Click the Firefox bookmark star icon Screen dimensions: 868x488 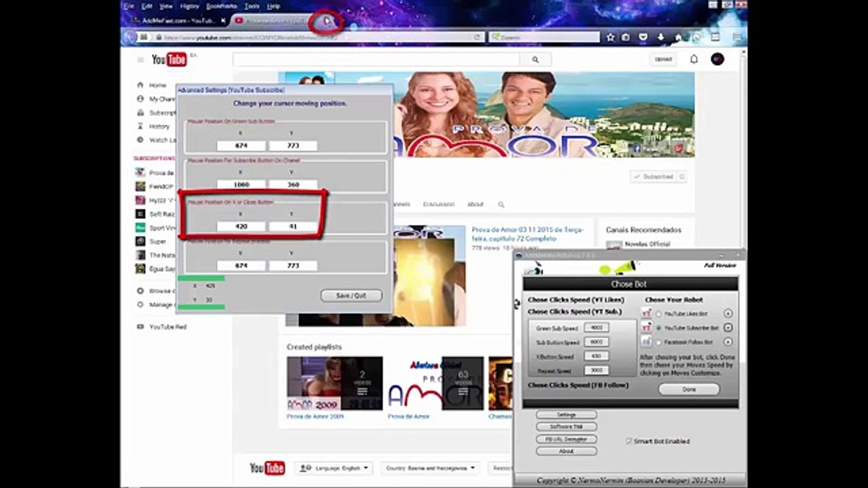tap(610, 37)
